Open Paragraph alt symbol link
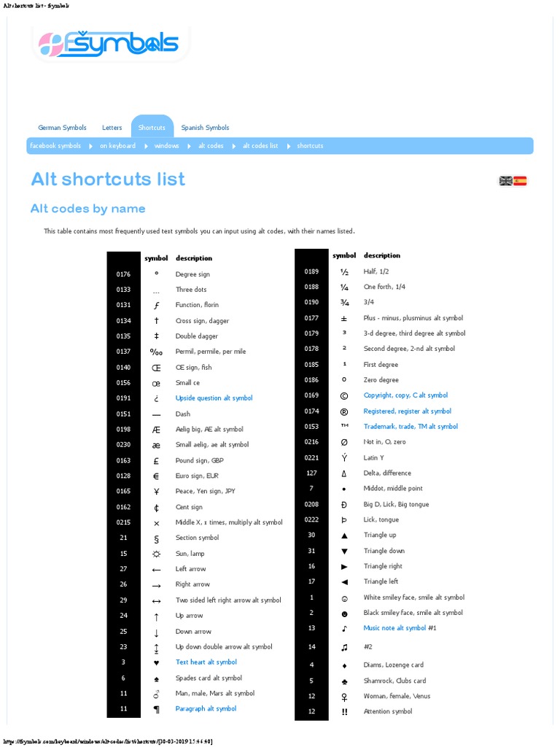 tap(206, 708)
